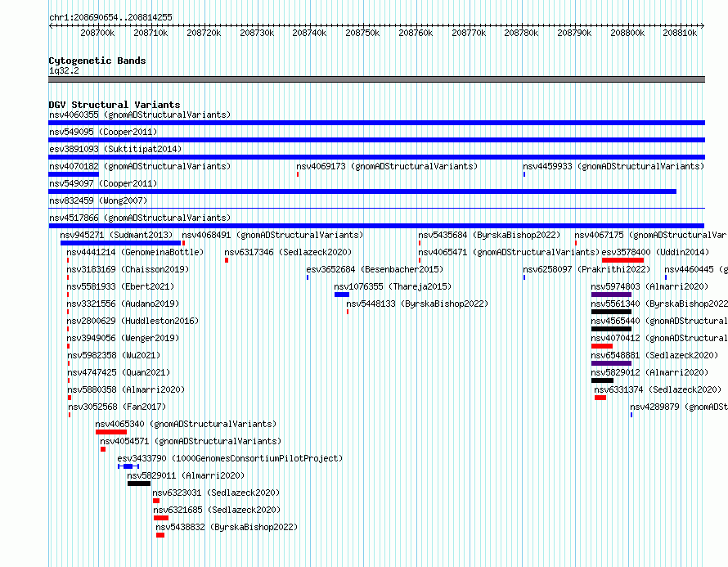Open variant nsv4068491 gnomADStructuralVariants label
This screenshot has width=728, height=567.
pos(272,235)
